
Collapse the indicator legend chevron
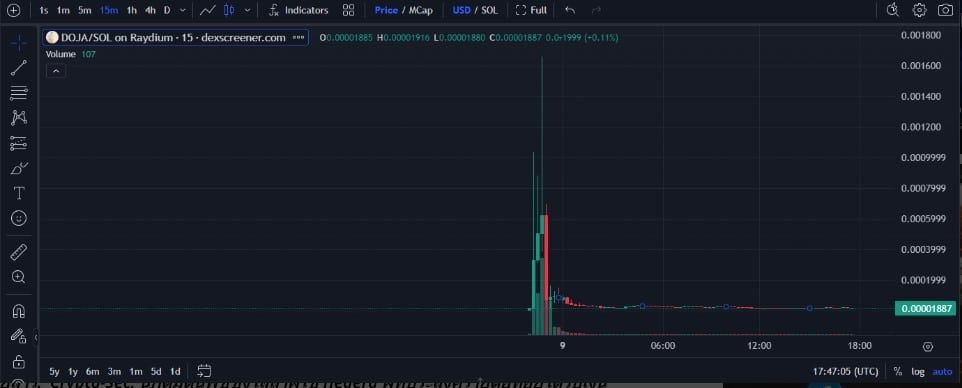[56, 71]
